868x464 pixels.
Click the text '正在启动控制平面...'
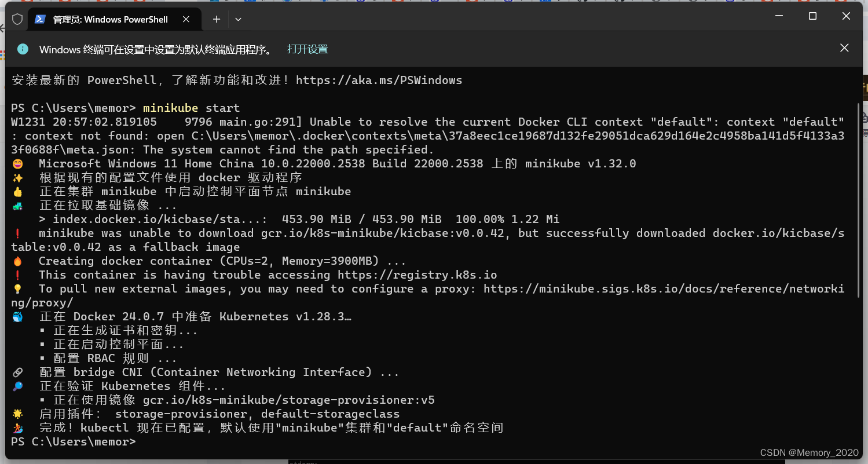(x=119, y=344)
